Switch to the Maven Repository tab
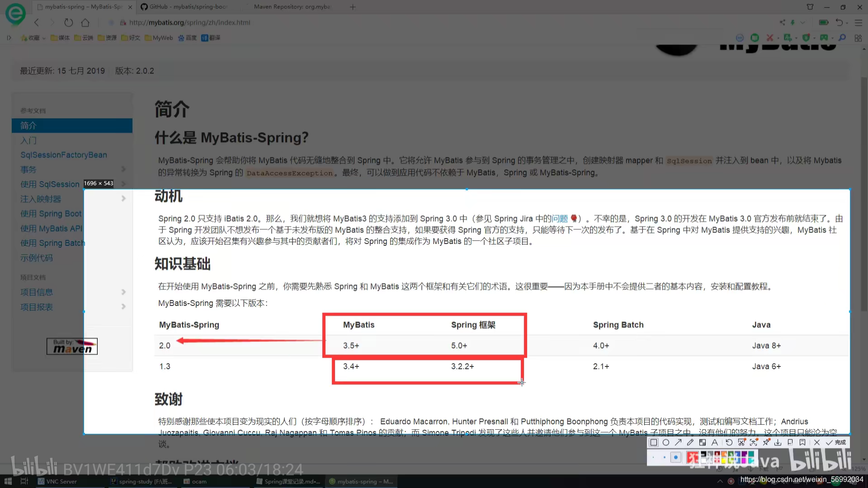Screen dimensions: 868x488 292,7
